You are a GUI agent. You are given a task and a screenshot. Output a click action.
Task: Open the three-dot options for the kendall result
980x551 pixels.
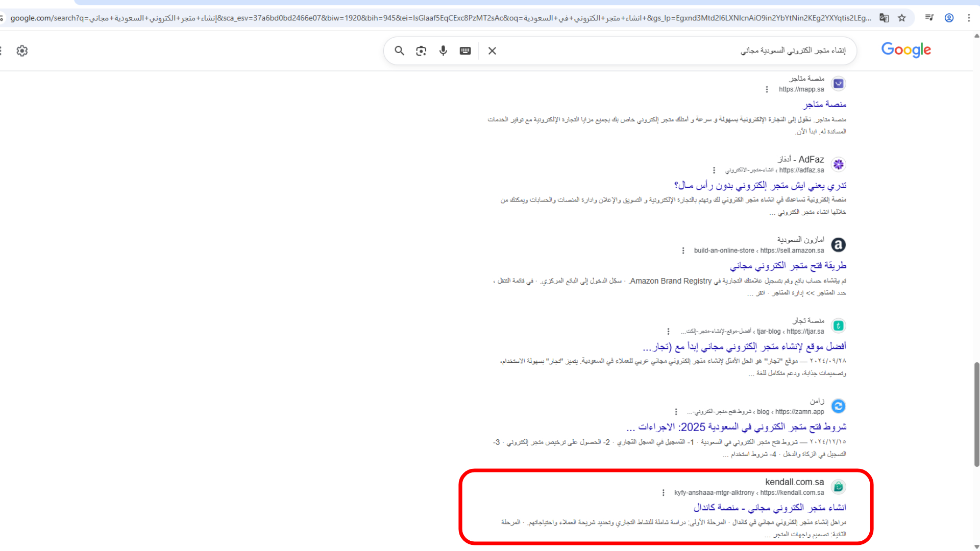coord(663,492)
